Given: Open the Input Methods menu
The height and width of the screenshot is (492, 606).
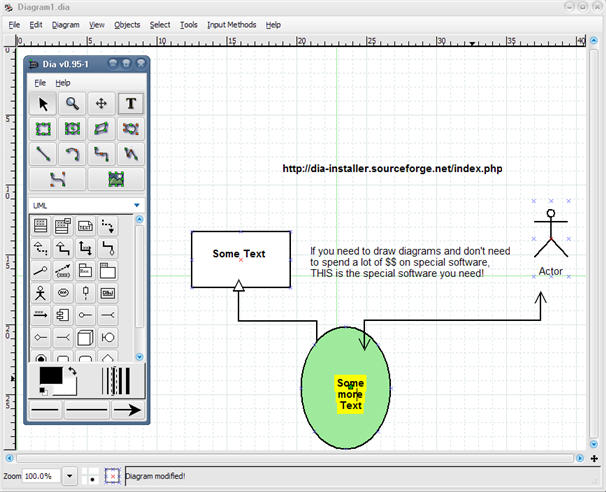Looking at the screenshot, I should [232, 25].
